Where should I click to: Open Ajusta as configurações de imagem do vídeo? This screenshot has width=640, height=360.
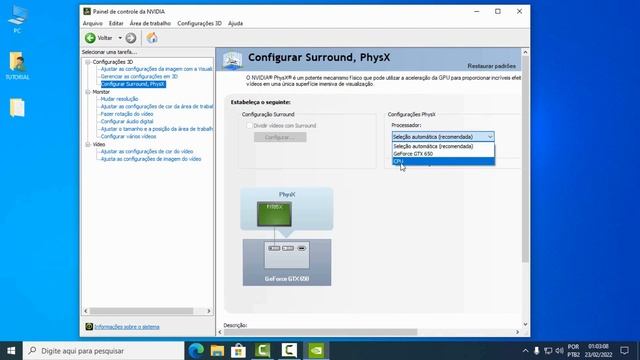point(151,159)
